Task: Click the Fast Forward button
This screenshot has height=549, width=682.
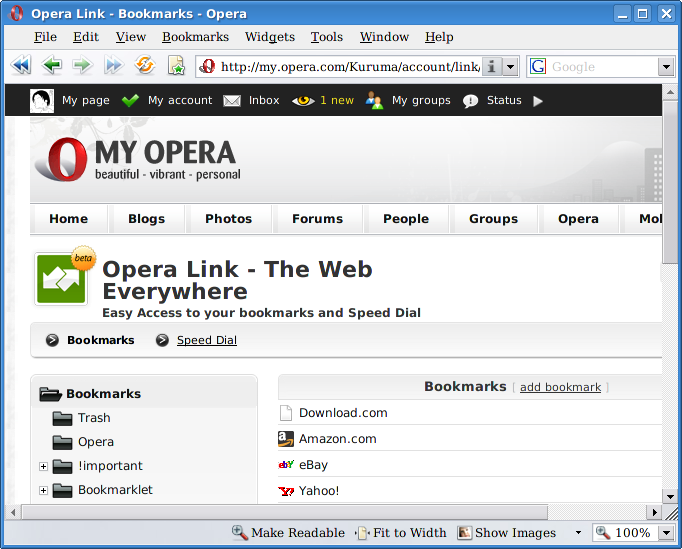Action: tap(114, 66)
